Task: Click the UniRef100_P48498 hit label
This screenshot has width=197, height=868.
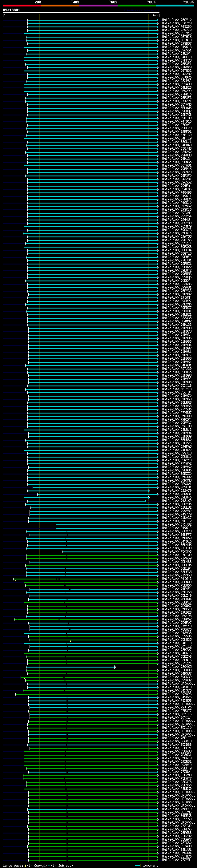Action: [177, 193]
